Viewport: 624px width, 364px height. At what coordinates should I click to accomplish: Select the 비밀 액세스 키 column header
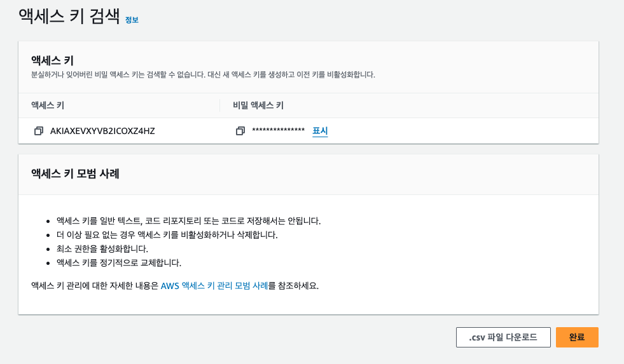(258, 105)
